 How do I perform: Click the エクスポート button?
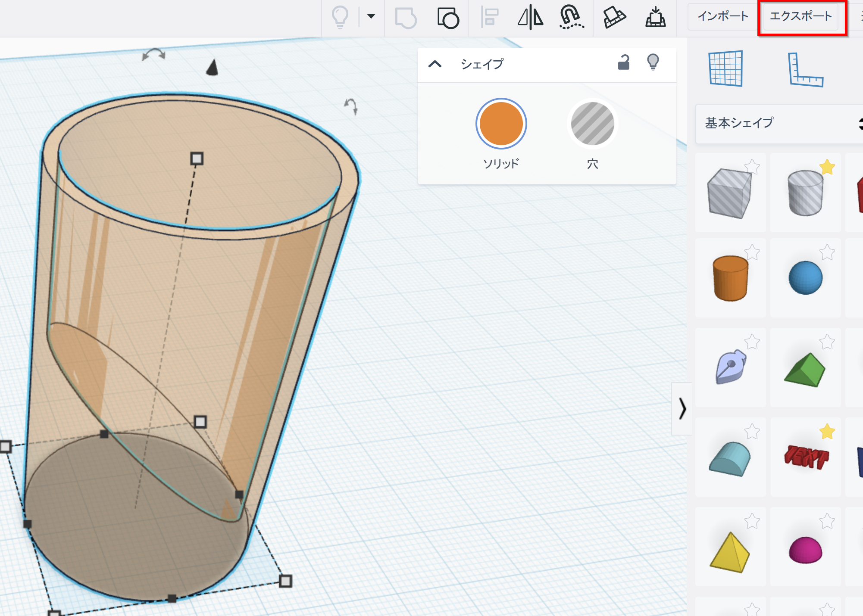pos(800,16)
